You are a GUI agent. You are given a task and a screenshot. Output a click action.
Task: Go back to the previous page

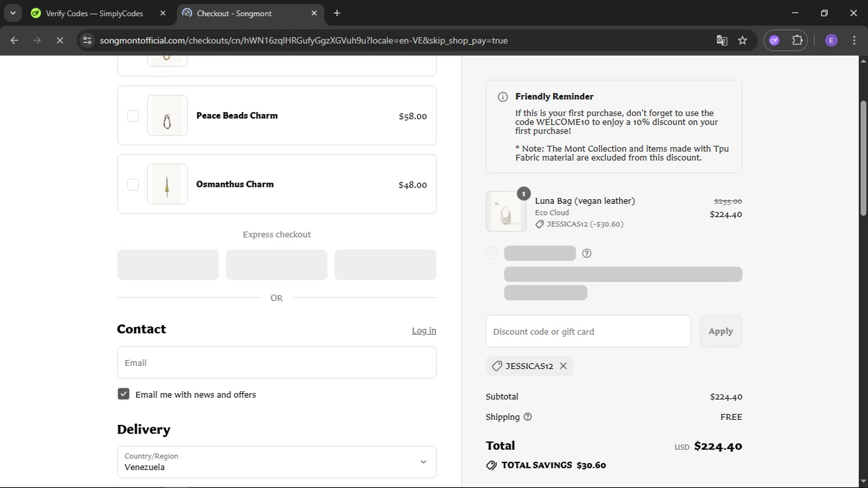[14, 41]
